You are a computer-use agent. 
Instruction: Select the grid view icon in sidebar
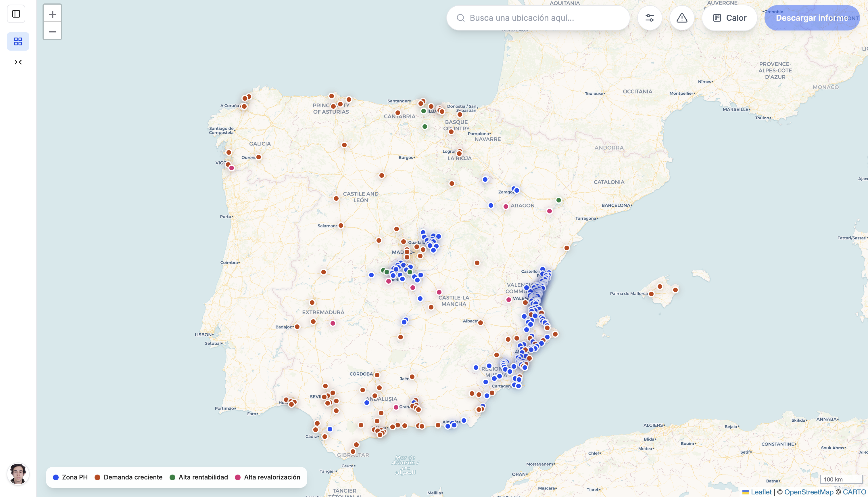18,41
